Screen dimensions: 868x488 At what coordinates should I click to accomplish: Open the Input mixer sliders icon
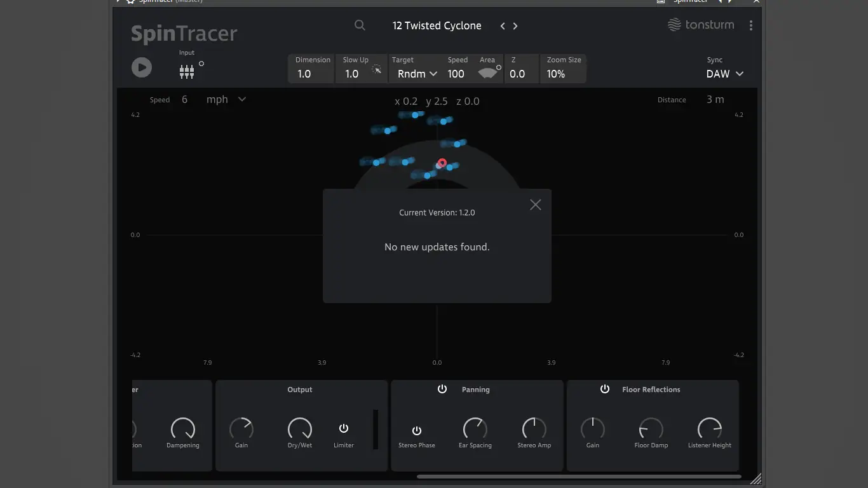186,72
